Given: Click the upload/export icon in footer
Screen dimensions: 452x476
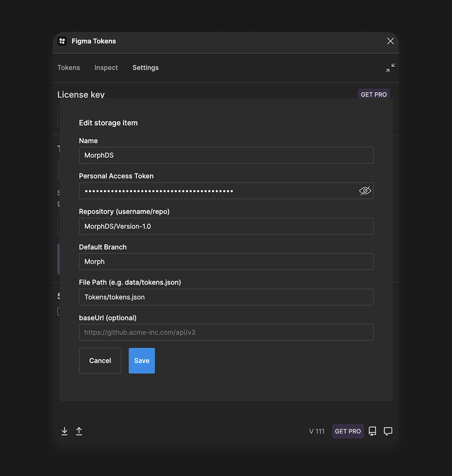Looking at the screenshot, I should click(x=79, y=431).
